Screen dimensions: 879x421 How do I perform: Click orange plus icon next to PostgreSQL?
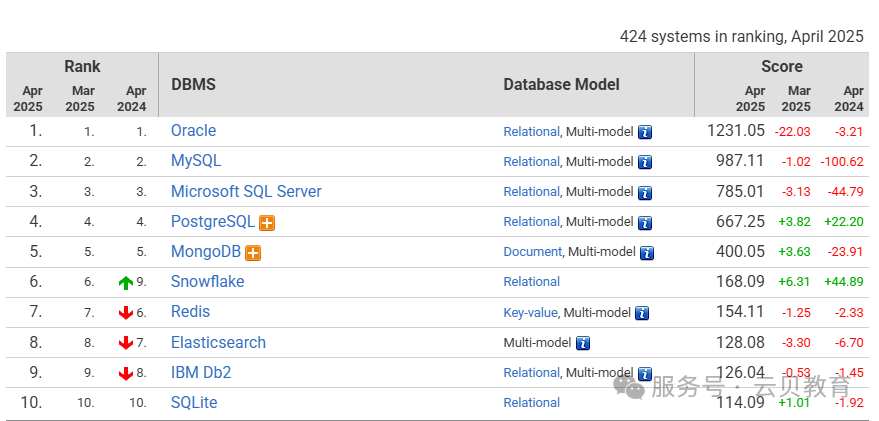[x=267, y=223]
